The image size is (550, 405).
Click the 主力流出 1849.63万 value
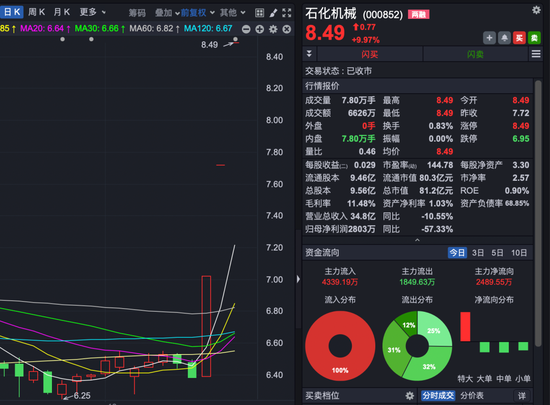tap(417, 282)
